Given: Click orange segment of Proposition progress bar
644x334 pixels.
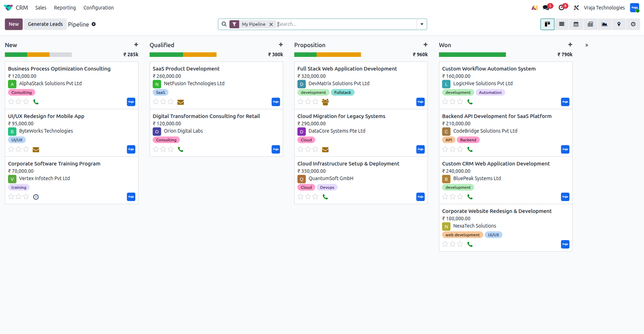Looking at the screenshot, I should click(x=339, y=54).
